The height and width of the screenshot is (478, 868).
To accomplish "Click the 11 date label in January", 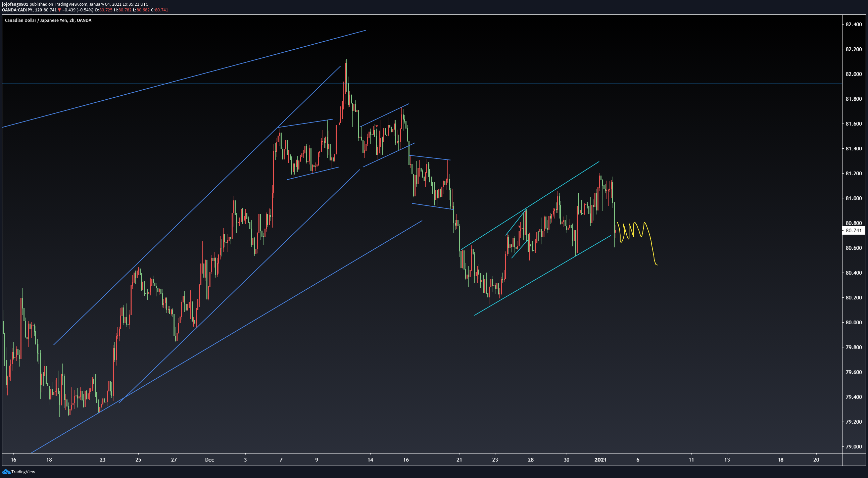I will point(691,460).
